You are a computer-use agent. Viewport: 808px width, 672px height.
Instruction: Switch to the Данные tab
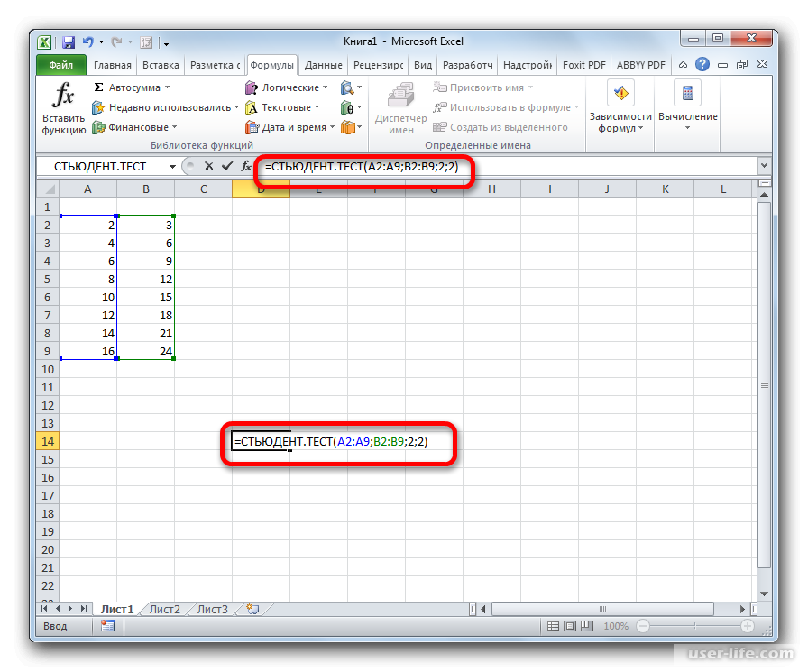tap(323, 65)
